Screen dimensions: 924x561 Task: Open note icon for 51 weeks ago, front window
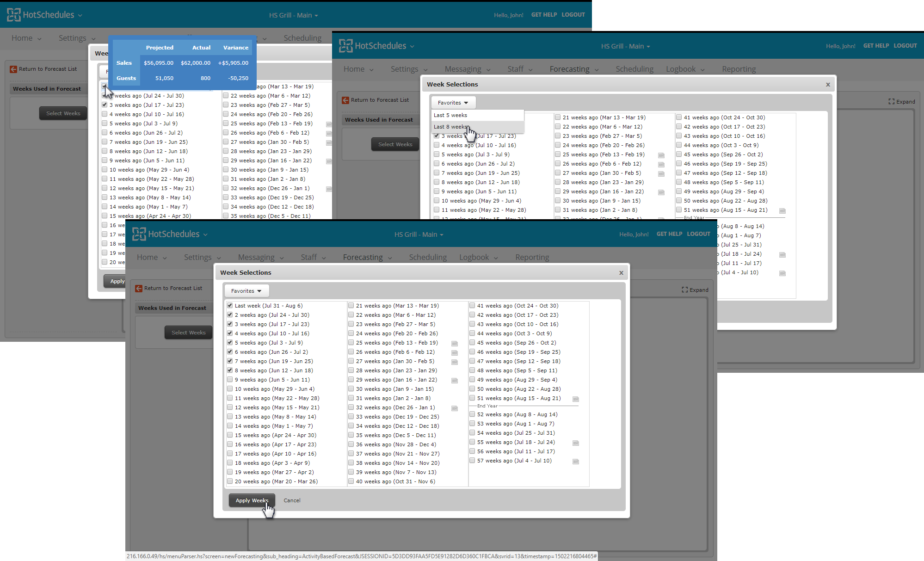click(576, 399)
